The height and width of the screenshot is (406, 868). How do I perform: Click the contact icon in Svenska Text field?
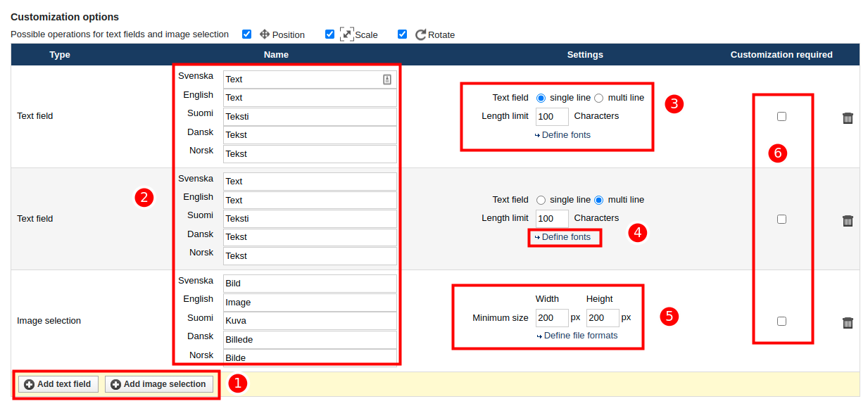click(x=386, y=80)
